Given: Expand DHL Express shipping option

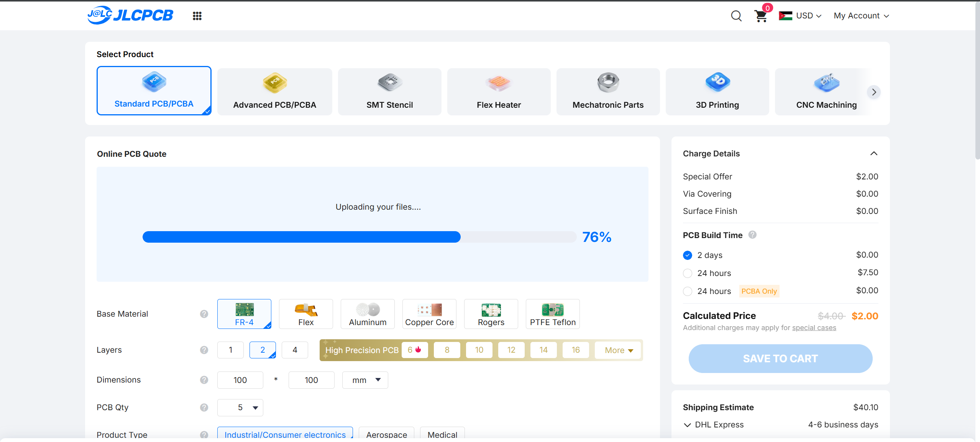Looking at the screenshot, I should click(688, 425).
